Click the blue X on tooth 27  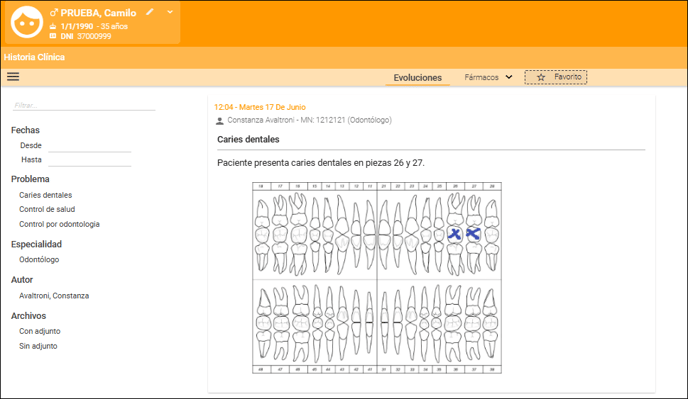pyautogui.click(x=473, y=234)
